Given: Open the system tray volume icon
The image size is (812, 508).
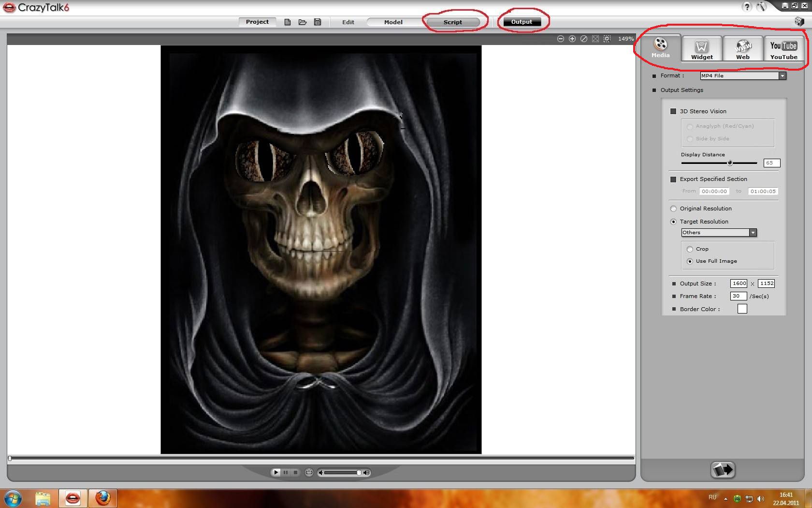Looking at the screenshot, I should click(x=761, y=499).
